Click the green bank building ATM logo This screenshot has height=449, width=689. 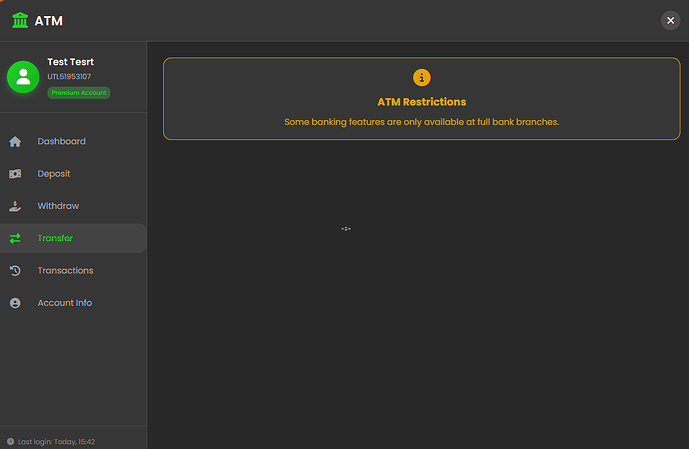[20, 20]
